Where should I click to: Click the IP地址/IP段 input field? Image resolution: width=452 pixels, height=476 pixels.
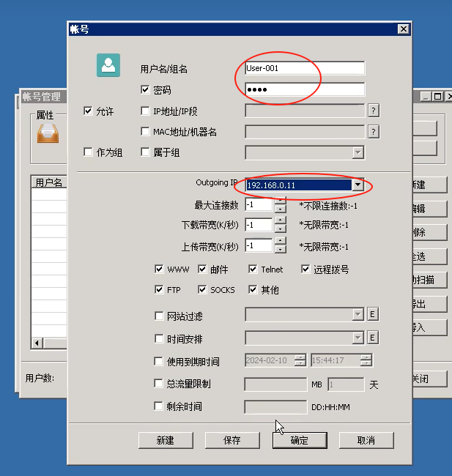(305, 111)
